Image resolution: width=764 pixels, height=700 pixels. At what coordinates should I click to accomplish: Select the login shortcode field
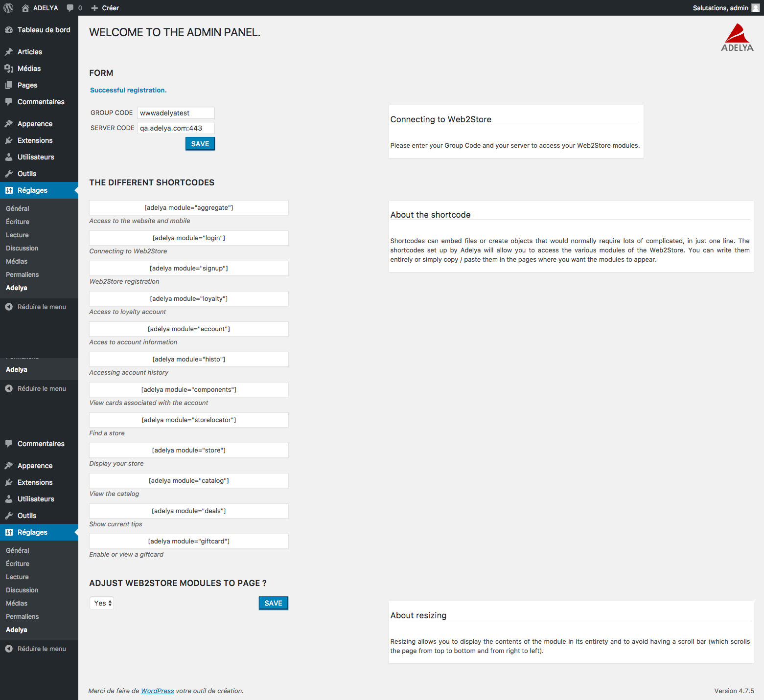pyautogui.click(x=189, y=238)
